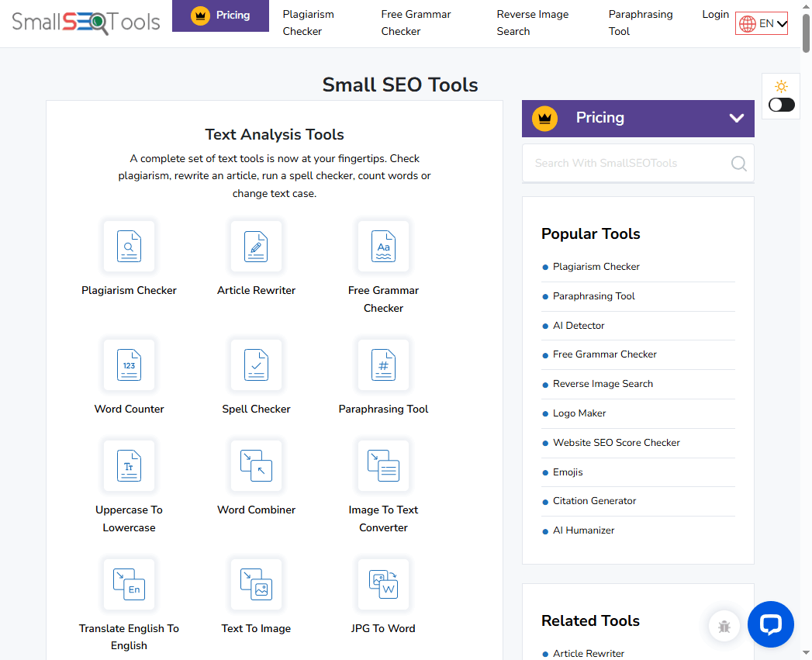Screen dimensions: 812x660
Task: Expand the EN language dropdown
Action: pyautogui.click(x=761, y=23)
